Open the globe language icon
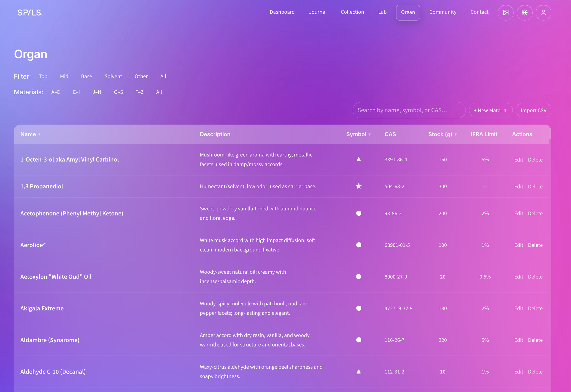Viewport: 571px width, 392px height. coord(525,13)
